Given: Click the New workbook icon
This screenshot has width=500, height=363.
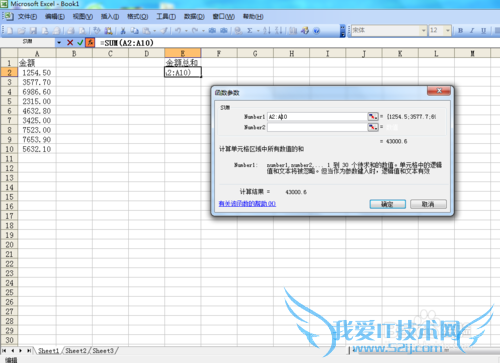Looking at the screenshot, I should 10,31.
